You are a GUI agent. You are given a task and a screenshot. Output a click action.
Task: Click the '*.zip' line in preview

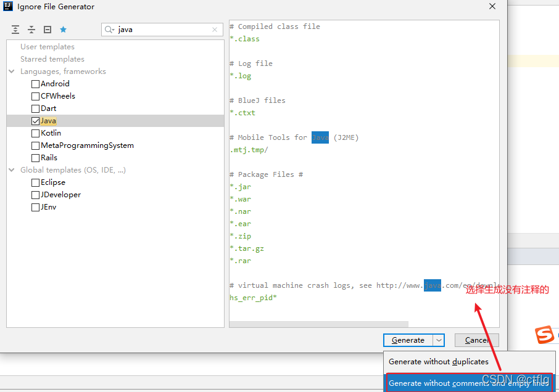[240, 236]
